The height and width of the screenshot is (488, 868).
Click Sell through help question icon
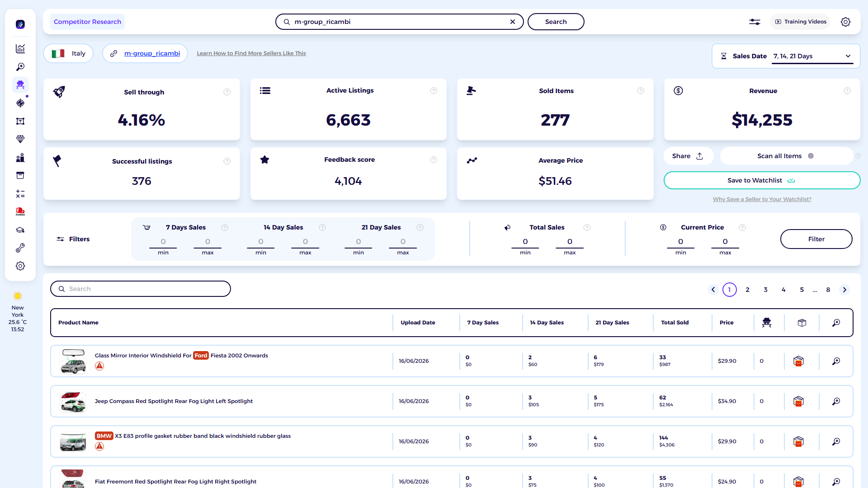(227, 92)
